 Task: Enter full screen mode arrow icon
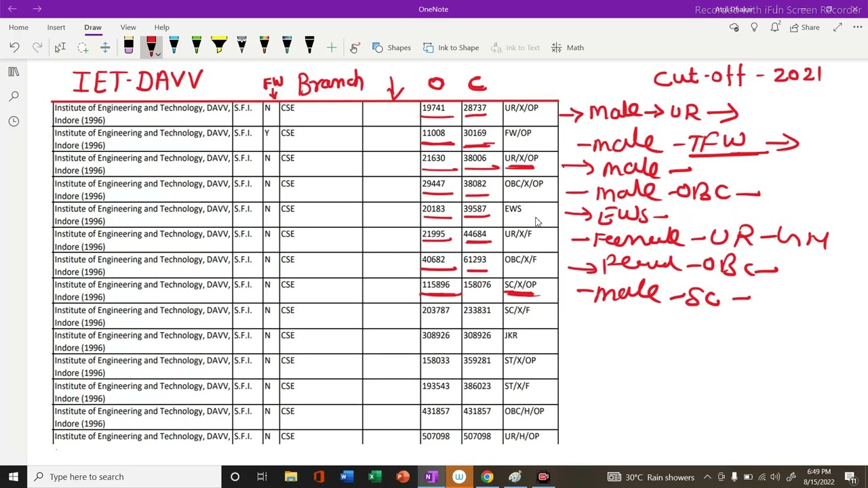point(837,27)
